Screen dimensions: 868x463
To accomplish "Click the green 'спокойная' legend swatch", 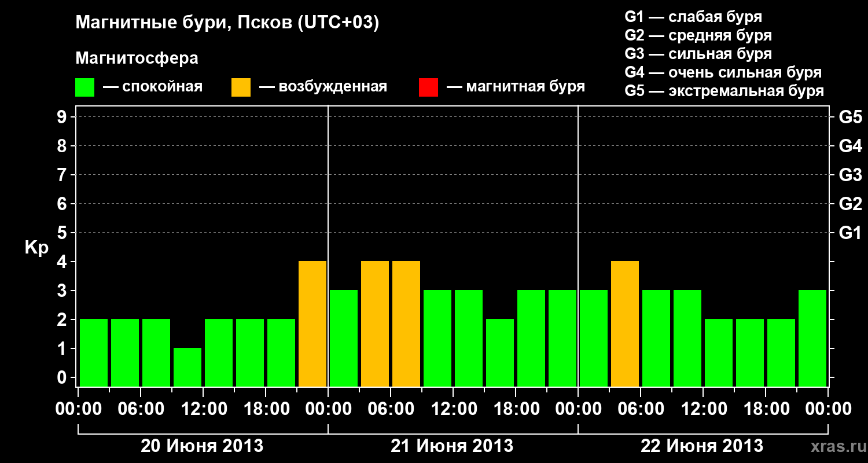I will [84, 87].
